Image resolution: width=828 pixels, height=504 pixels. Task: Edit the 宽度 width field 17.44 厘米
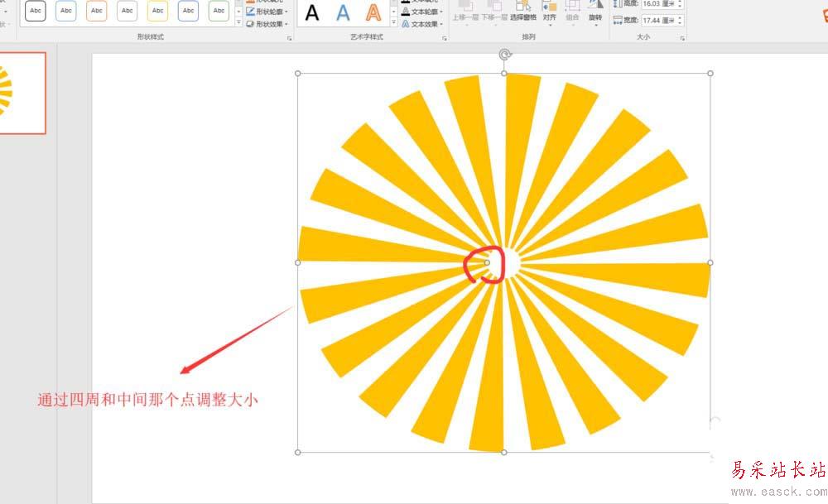coord(658,21)
